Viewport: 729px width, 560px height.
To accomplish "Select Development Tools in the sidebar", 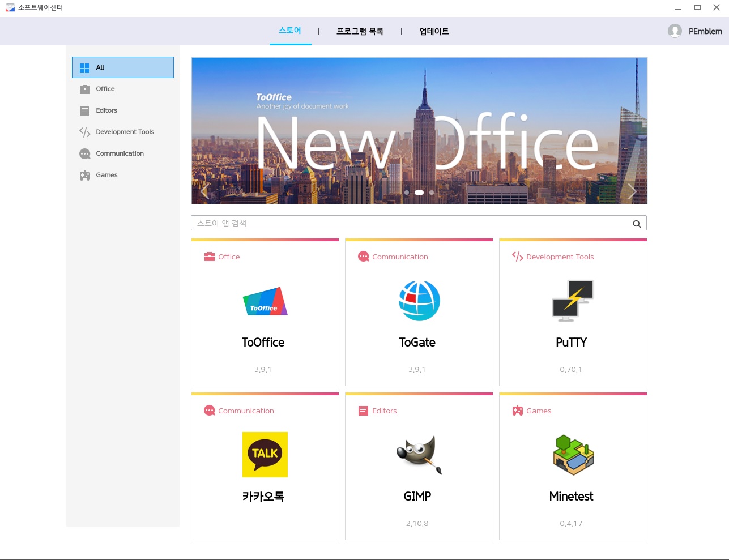I will coord(125,132).
